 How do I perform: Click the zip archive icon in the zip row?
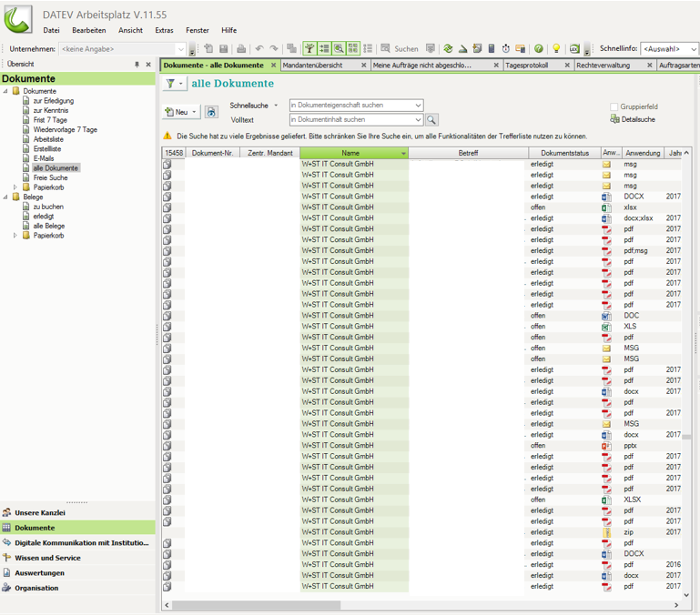pos(606,532)
